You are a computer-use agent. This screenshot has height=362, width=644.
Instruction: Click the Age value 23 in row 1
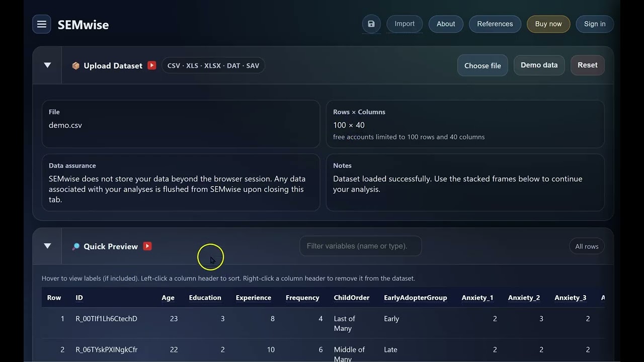174,319
